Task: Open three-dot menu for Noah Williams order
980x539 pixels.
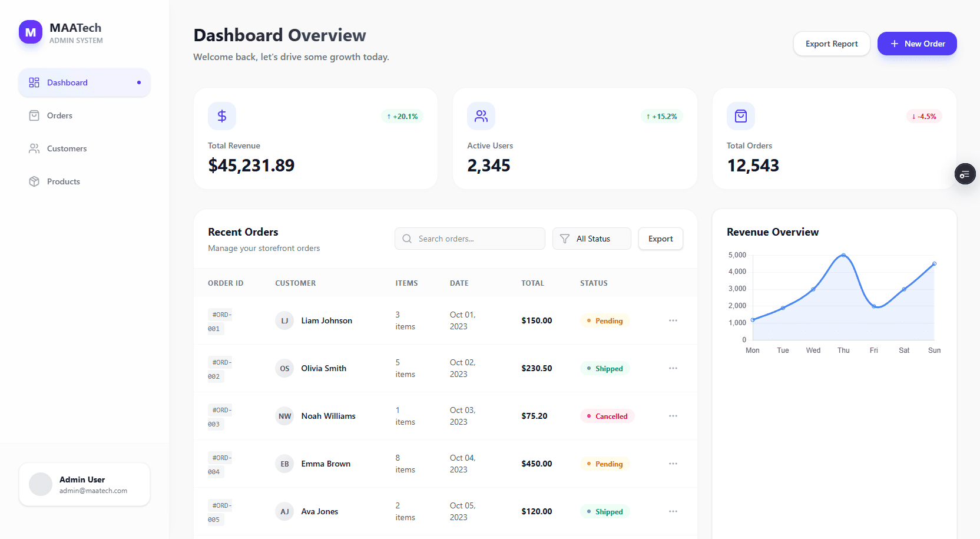Action: tap(673, 416)
